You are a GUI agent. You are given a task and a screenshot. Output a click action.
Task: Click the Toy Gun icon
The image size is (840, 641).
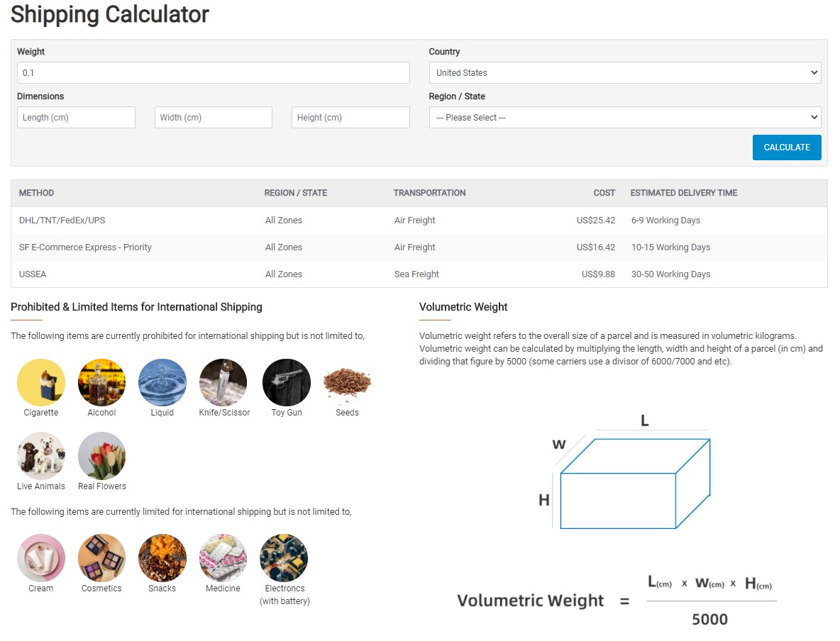tap(287, 382)
